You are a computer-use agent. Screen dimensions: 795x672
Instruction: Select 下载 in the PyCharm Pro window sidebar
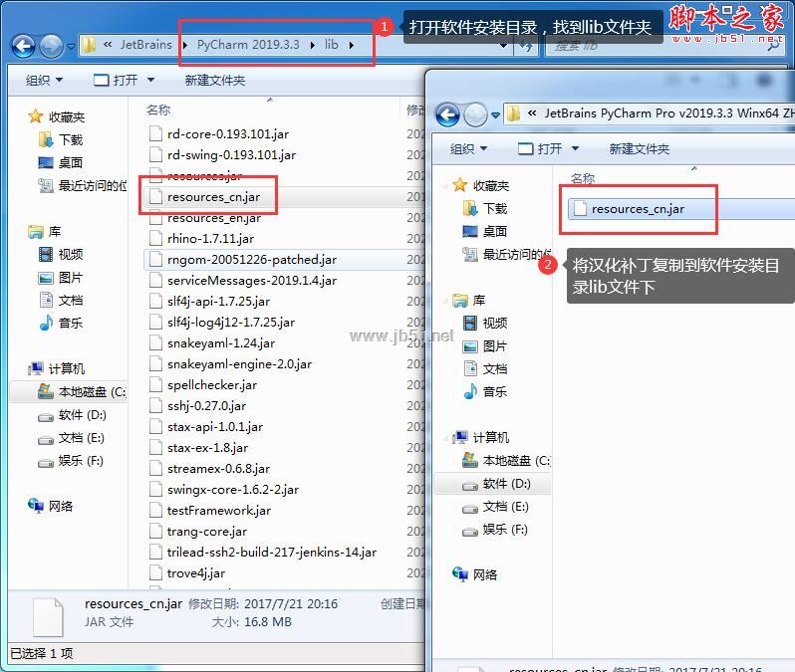click(x=485, y=209)
